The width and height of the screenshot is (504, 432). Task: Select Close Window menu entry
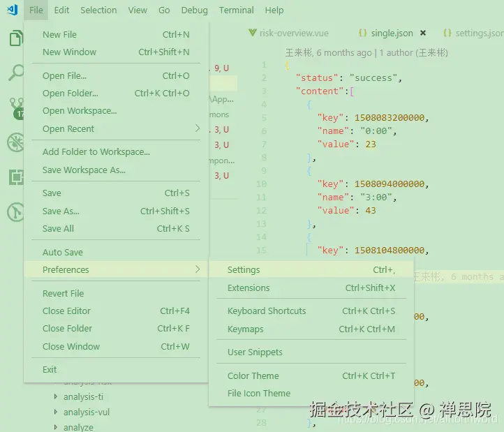coord(116,346)
